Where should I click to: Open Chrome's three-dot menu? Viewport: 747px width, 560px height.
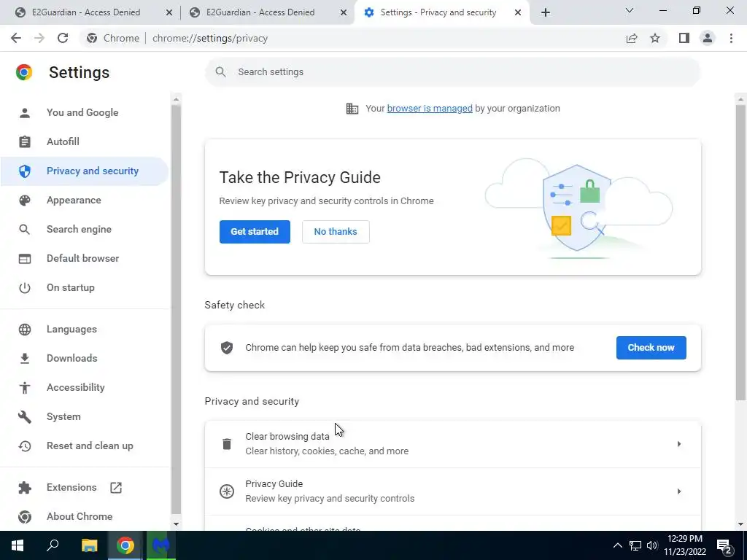[731, 38]
